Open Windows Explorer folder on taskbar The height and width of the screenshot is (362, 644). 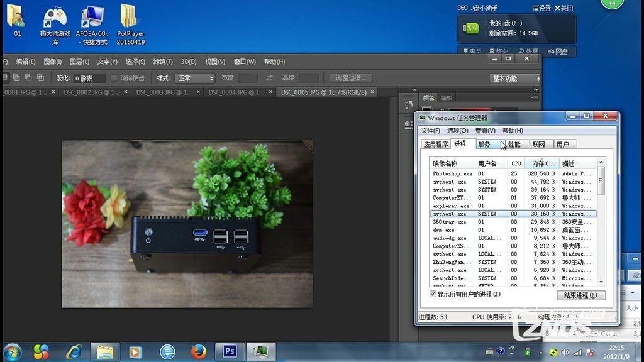105,352
